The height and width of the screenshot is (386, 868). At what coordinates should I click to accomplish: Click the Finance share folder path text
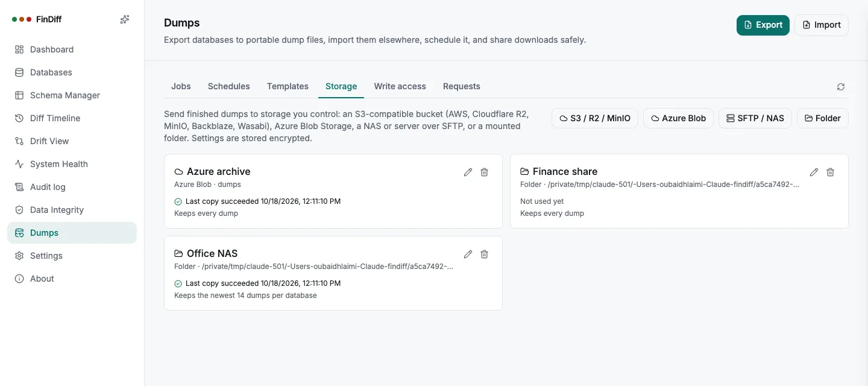coord(659,185)
